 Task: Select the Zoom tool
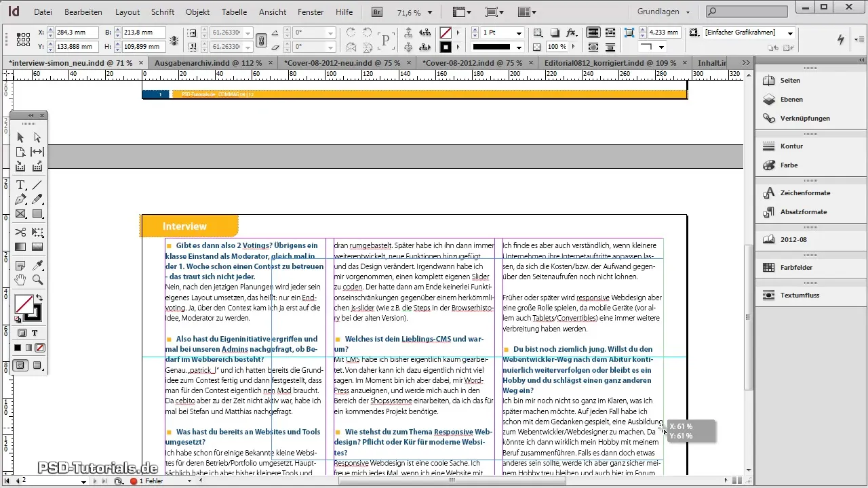pyautogui.click(x=37, y=279)
